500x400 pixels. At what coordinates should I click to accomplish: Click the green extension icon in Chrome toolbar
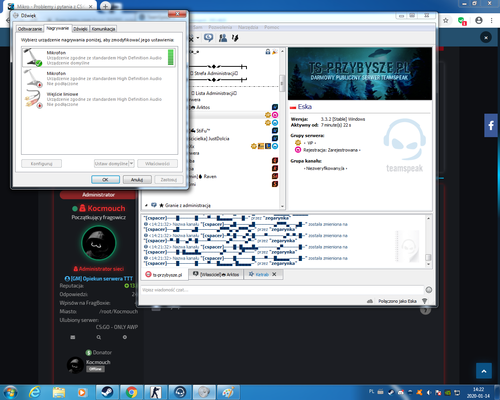coord(462,21)
